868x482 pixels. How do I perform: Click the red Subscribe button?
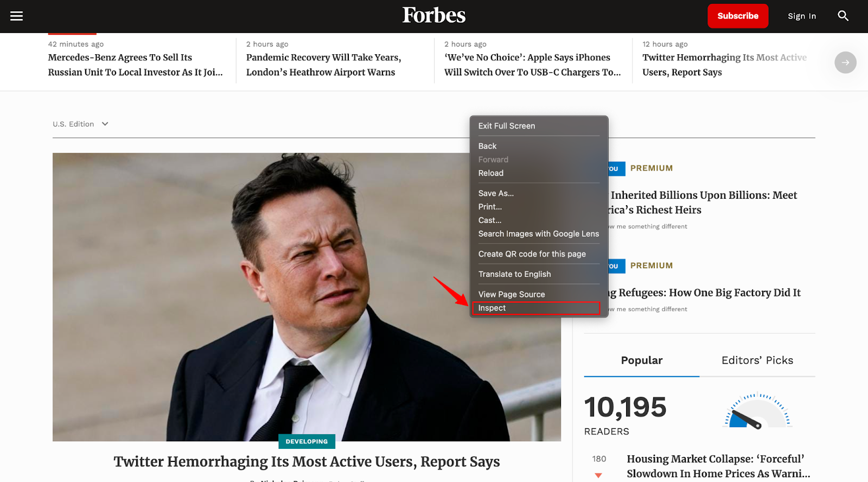[738, 16]
